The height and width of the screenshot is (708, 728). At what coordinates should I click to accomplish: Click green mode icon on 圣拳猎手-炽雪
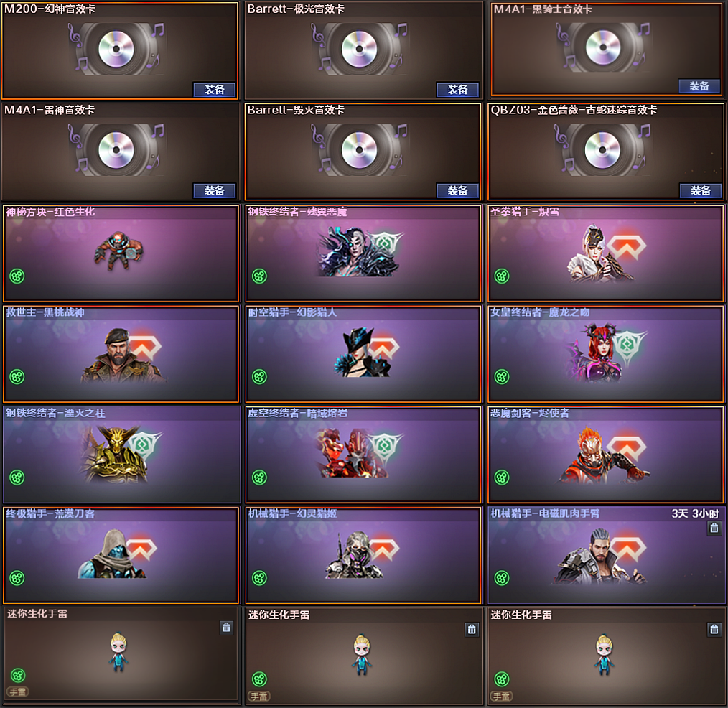pos(502,276)
